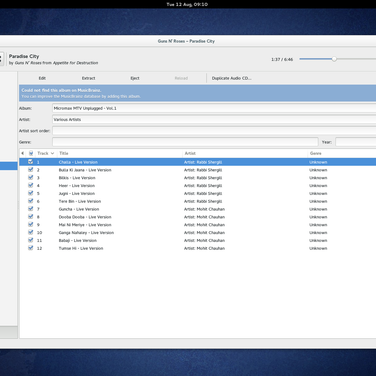This screenshot has height=376, width=376.
Task: Select 'Heer - Live Version' title
Action: (77, 186)
